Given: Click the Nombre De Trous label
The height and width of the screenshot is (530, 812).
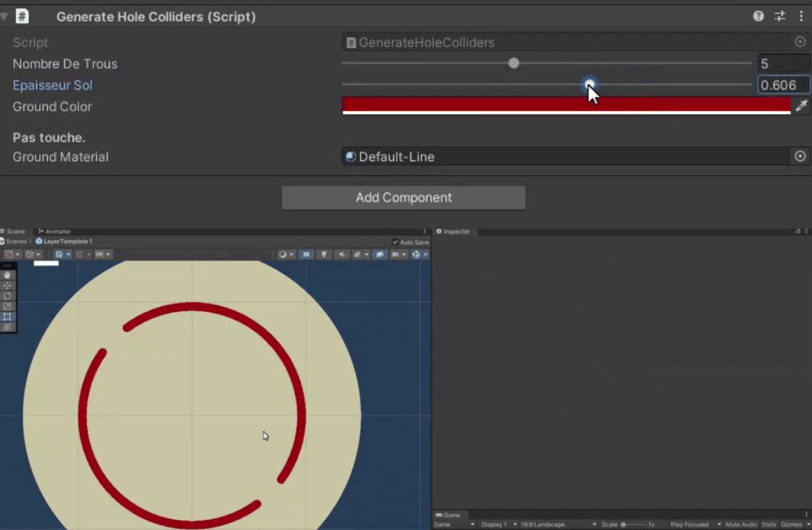Looking at the screenshot, I should click(x=65, y=63).
